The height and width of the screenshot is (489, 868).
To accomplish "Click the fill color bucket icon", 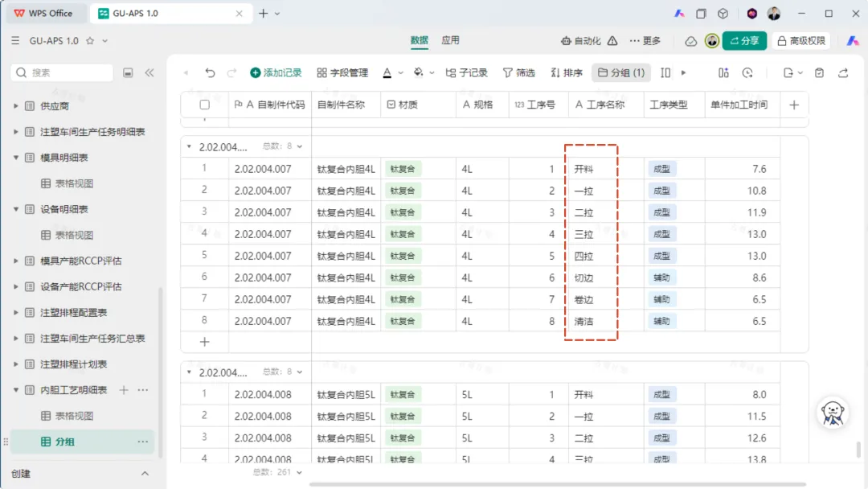I will [x=419, y=72].
